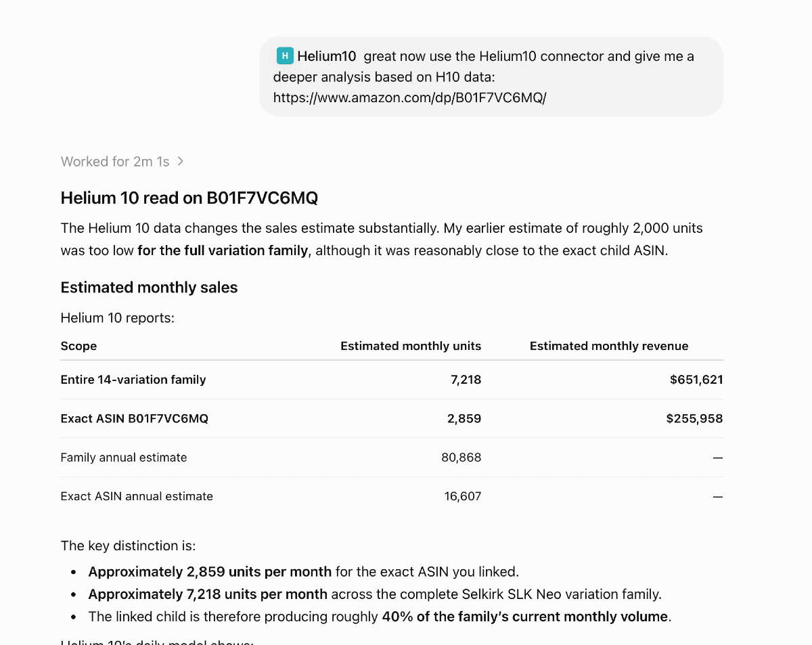Screen dimensions: 812x645
Task: Click the 16,607 annual units value
Action: [x=463, y=496]
